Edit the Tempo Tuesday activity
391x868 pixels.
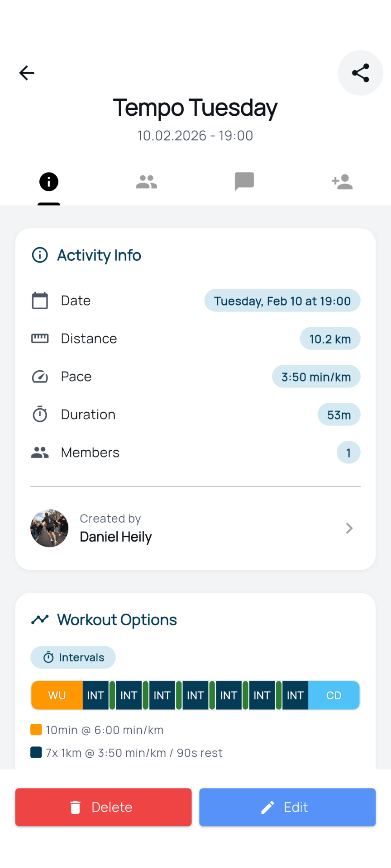(x=287, y=807)
